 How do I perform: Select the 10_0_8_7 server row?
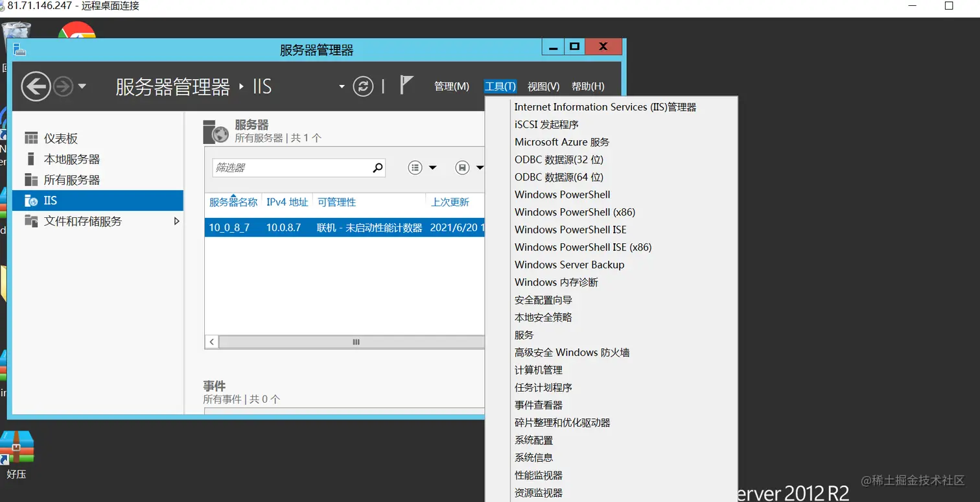pos(345,228)
